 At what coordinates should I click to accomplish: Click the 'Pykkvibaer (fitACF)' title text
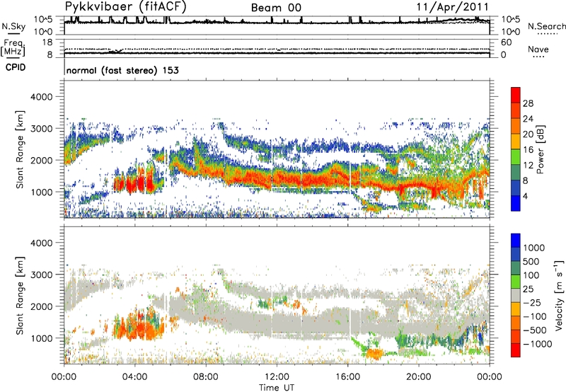(125, 7)
